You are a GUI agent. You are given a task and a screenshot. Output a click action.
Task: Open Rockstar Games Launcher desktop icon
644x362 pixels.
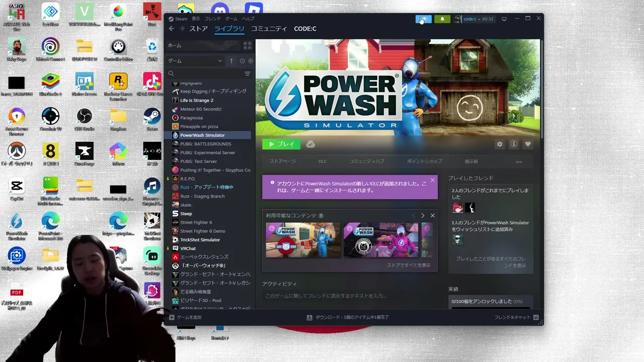pos(118,85)
